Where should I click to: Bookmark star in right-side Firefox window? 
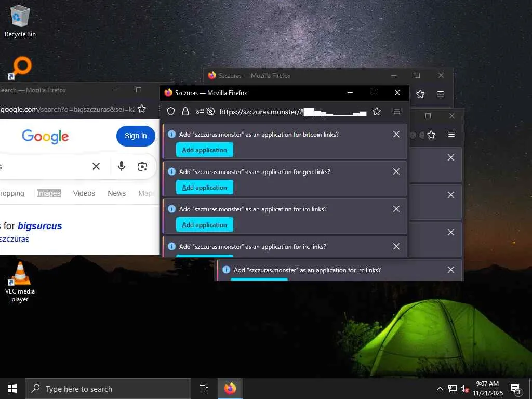pos(431,135)
